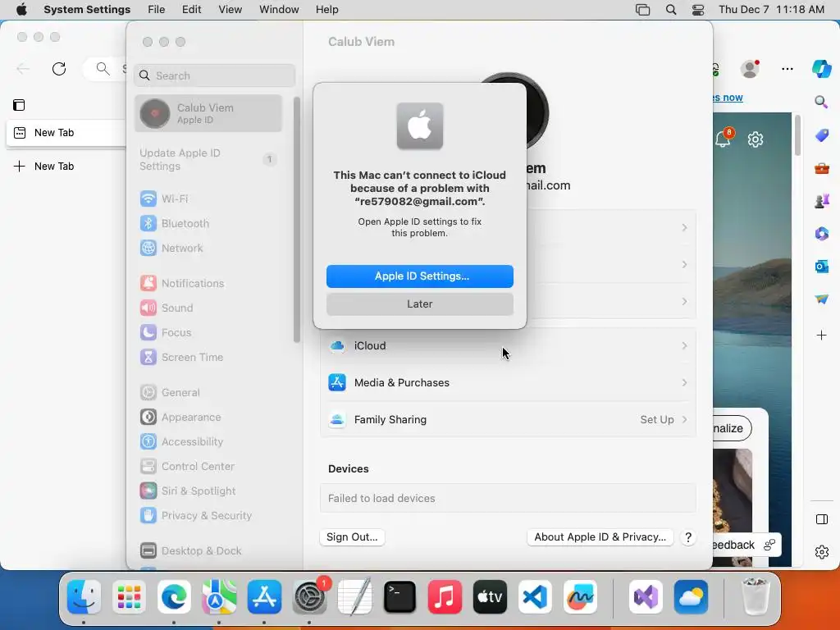Open Edit menu in menu bar

point(191,10)
